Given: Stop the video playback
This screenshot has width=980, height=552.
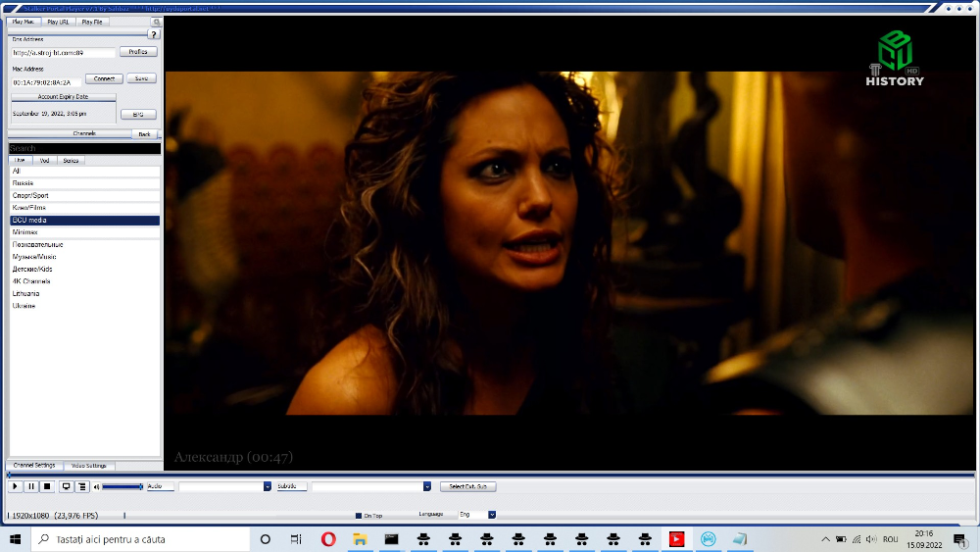Looking at the screenshot, I should (x=47, y=486).
